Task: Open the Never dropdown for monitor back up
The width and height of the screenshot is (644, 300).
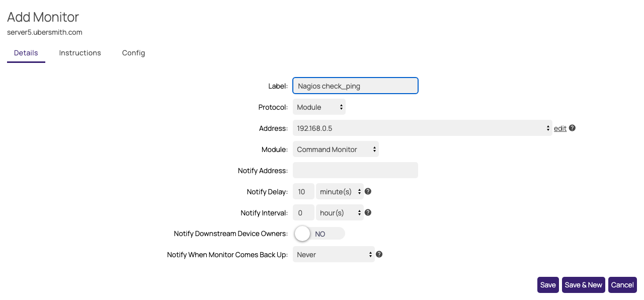Action: click(x=334, y=254)
